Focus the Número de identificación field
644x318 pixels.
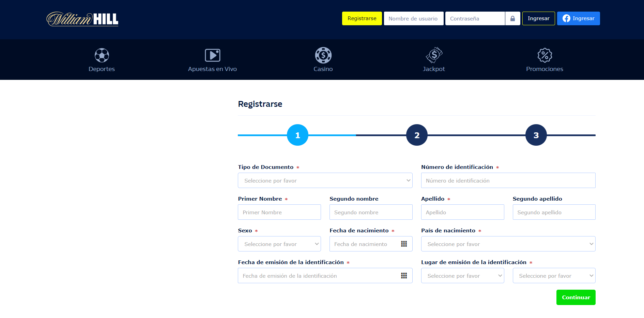pyautogui.click(x=508, y=180)
